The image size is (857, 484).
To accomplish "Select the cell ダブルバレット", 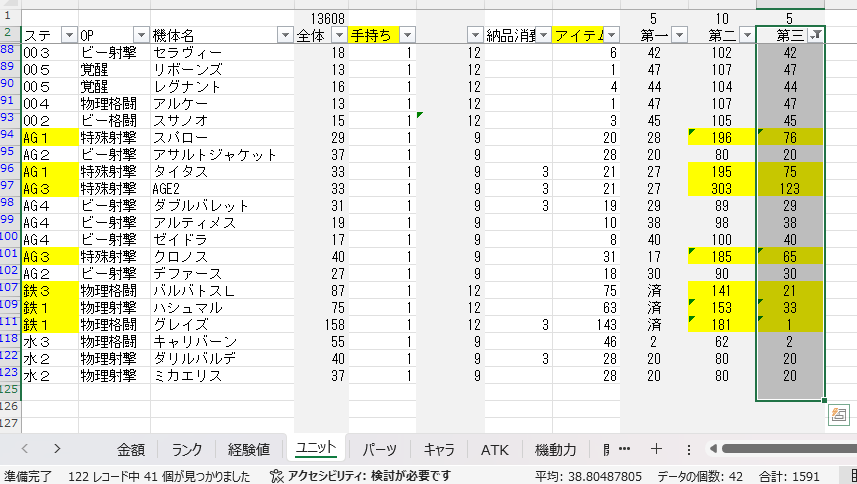I will pyautogui.click(x=222, y=205).
